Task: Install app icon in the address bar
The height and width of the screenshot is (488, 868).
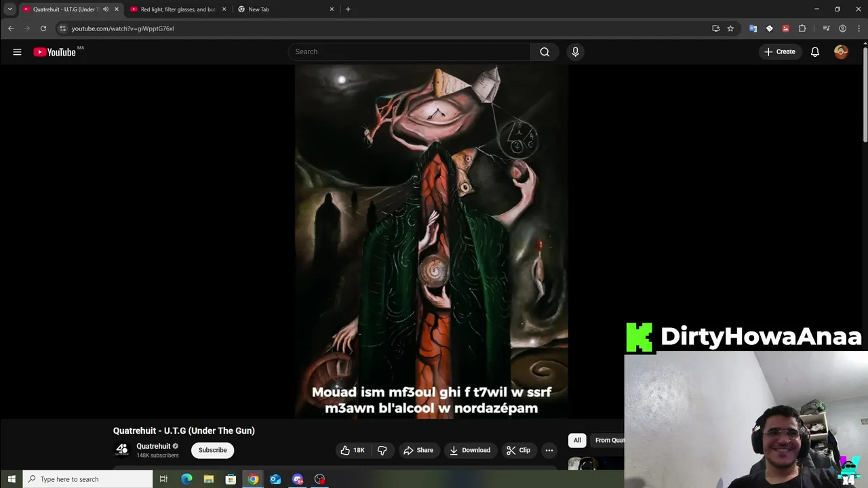Action: (715, 28)
